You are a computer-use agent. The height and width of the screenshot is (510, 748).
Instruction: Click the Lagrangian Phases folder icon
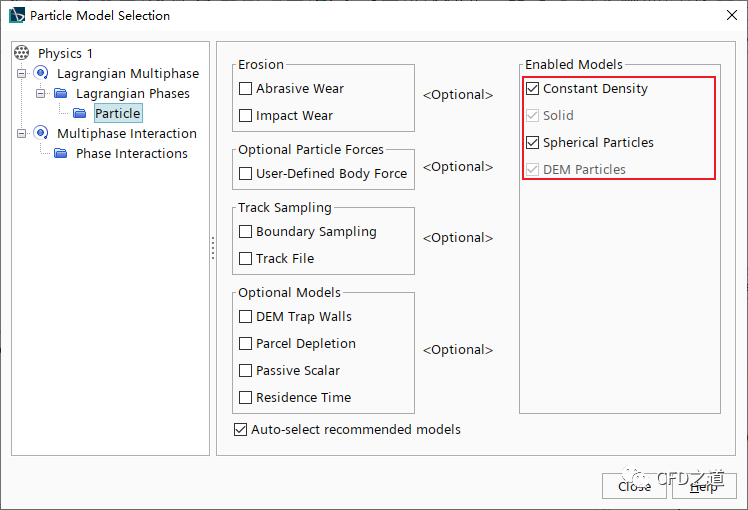click(x=61, y=93)
